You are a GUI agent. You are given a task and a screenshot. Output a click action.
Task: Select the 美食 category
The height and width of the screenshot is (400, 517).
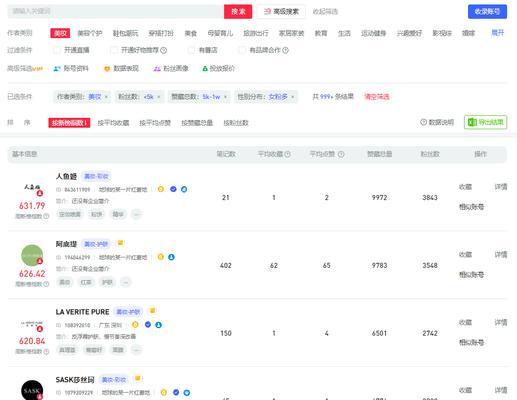[191, 33]
